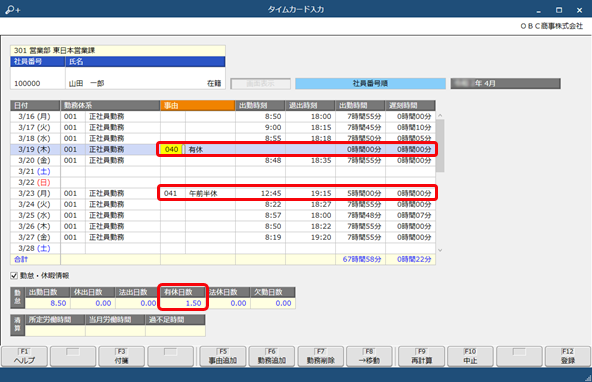Click the 8:22 arrival time on 3/24
This screenshot has height=382, width=592.
[x=260, y=204]
